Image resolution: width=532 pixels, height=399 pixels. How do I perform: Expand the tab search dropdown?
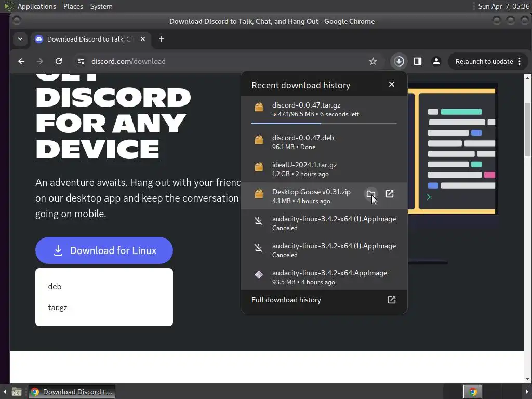20,39
